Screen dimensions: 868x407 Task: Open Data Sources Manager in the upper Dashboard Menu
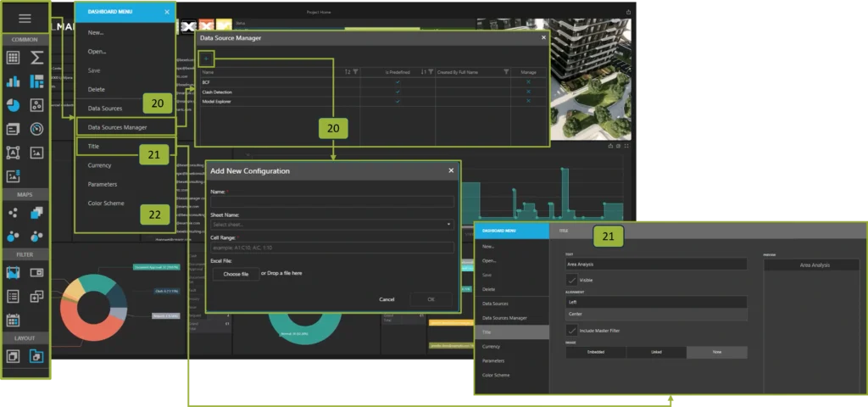click(125, 127)
